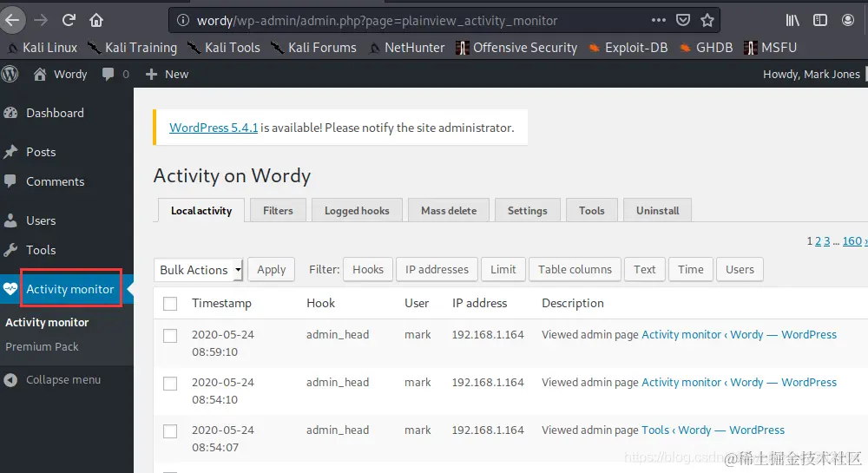This screenshot has height=473, width=868.
Task: Toggle select-all checkbox in table header
Action: click(170, 304)
